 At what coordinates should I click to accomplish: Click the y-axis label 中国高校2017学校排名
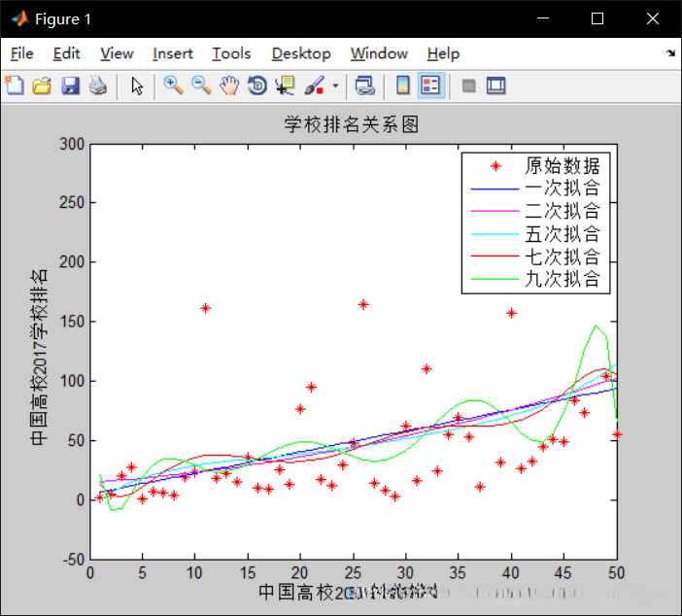click(39, 357)
